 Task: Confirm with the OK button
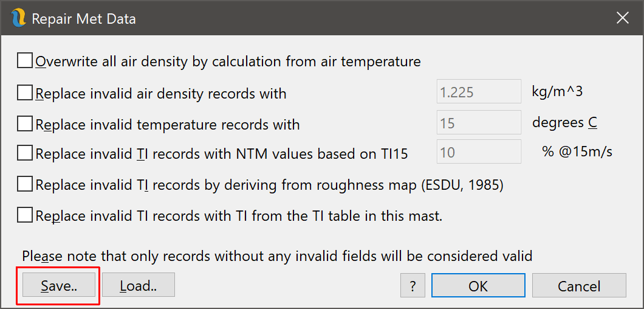pos(478,285)
